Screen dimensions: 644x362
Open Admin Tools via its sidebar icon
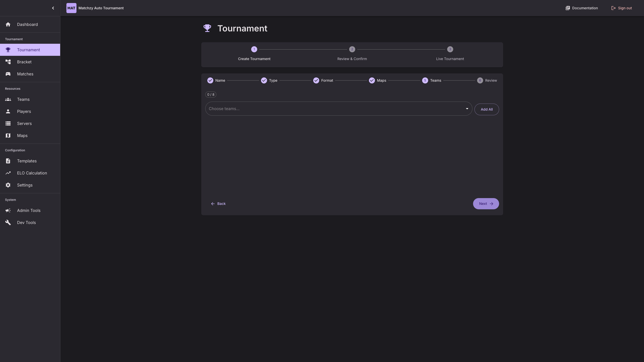tap(8, 210)
